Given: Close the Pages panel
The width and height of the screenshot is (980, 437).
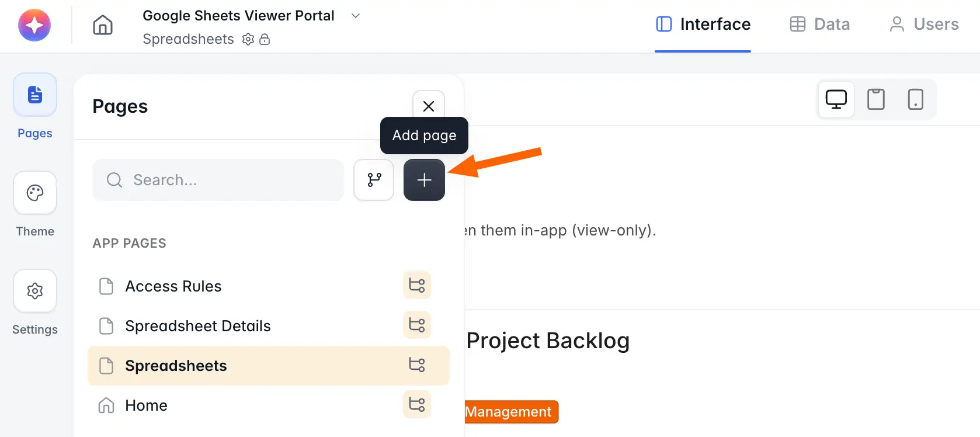Looking at the screenshot, I should pyautogui.click(x=429, y=106).
